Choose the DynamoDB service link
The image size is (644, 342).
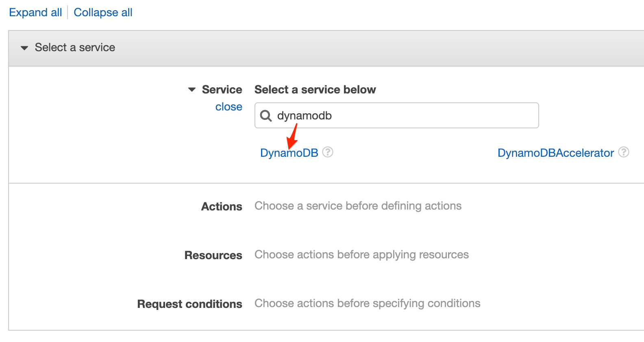(289, 153)
